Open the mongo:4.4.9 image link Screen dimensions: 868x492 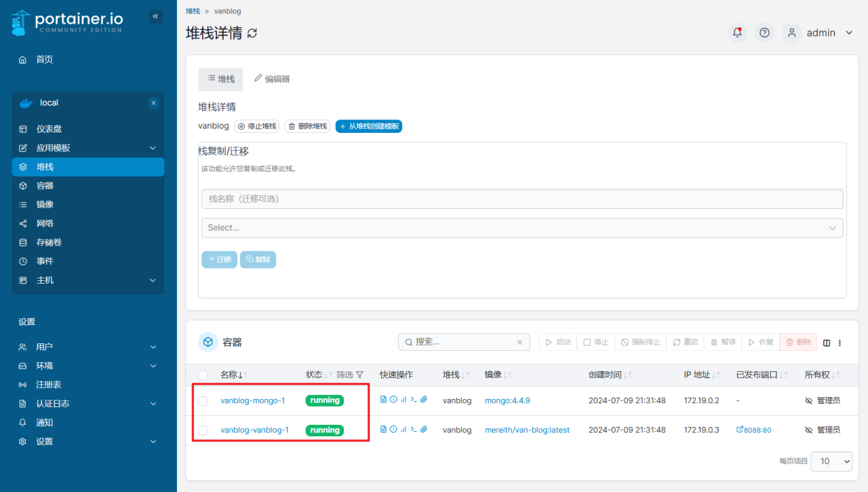coord(507,400)
